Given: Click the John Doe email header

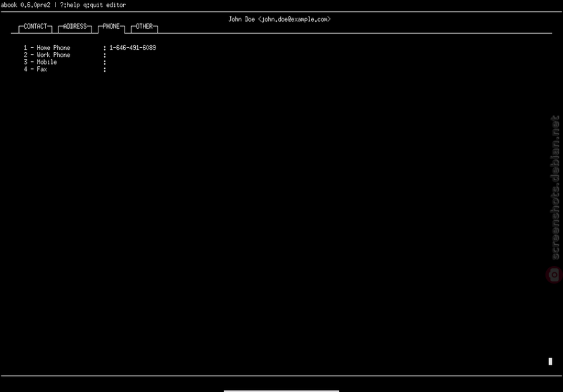Looking at the screenshot, I should [x=279, y=20].
